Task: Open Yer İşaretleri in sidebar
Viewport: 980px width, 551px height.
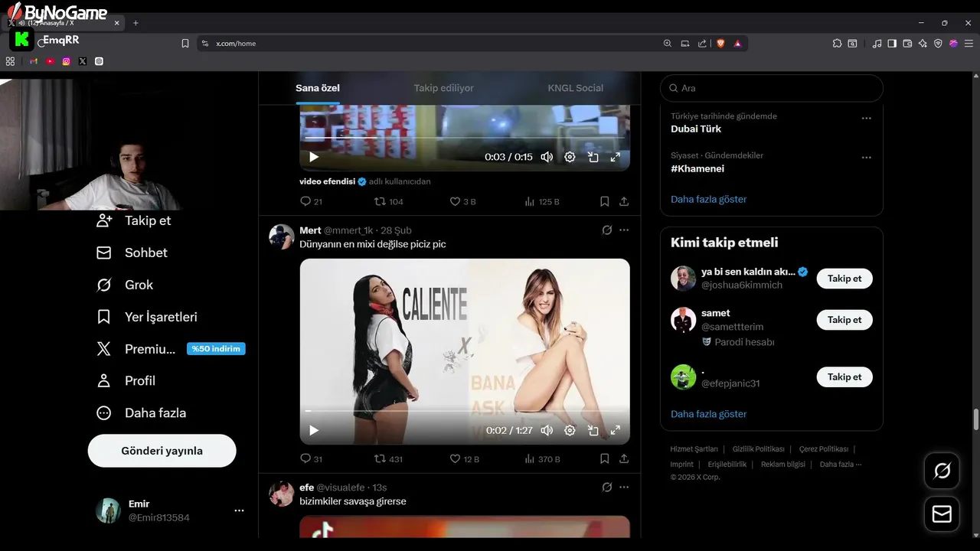Action: (147, 317)
